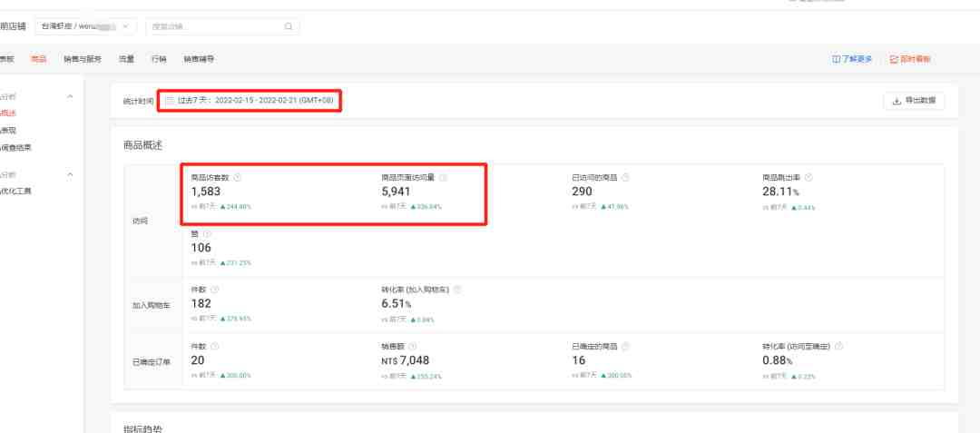Open help tooltip for 已访问的商品
Screen dimensions: 980x433
tap(625, 177)
